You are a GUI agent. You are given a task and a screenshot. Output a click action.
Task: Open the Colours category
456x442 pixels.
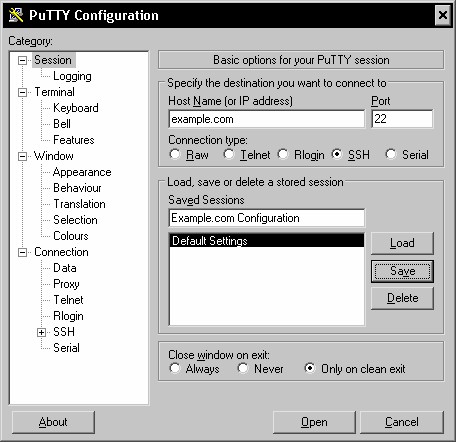(71, 236)
